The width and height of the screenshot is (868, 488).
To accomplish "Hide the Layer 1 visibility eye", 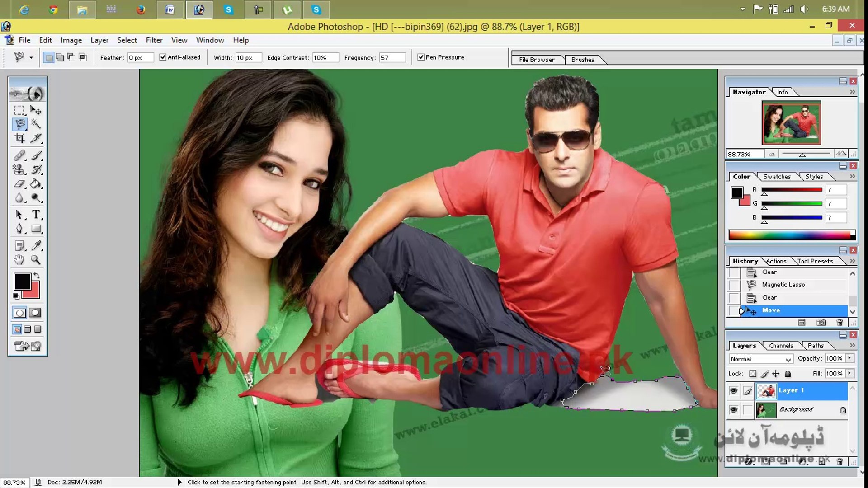I will point(733,391).
